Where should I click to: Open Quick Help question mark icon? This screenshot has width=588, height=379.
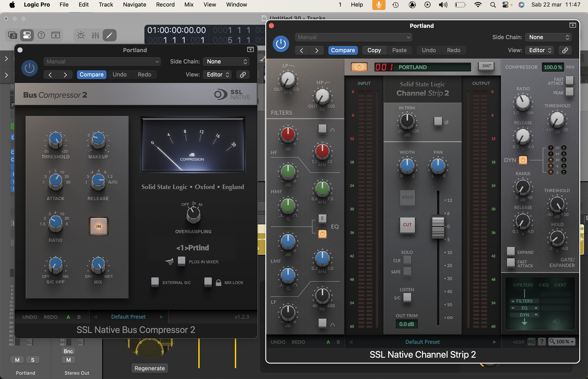(41, 35)
